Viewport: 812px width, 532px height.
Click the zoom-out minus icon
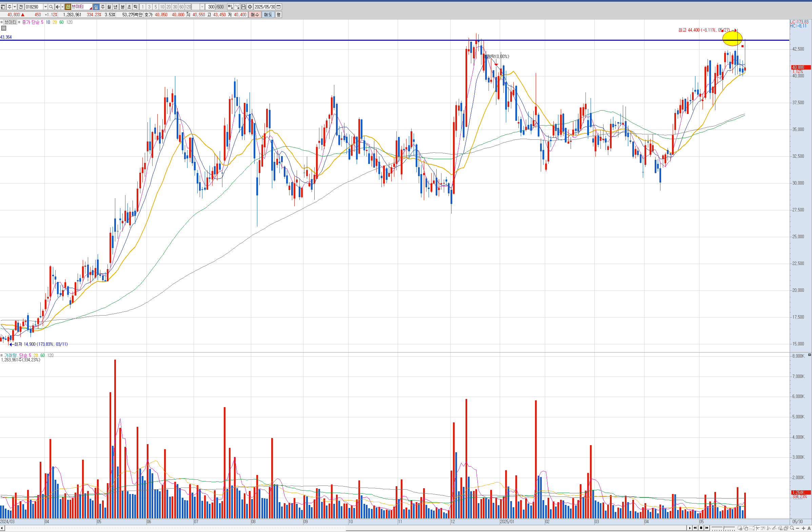[x=798, y=528]
